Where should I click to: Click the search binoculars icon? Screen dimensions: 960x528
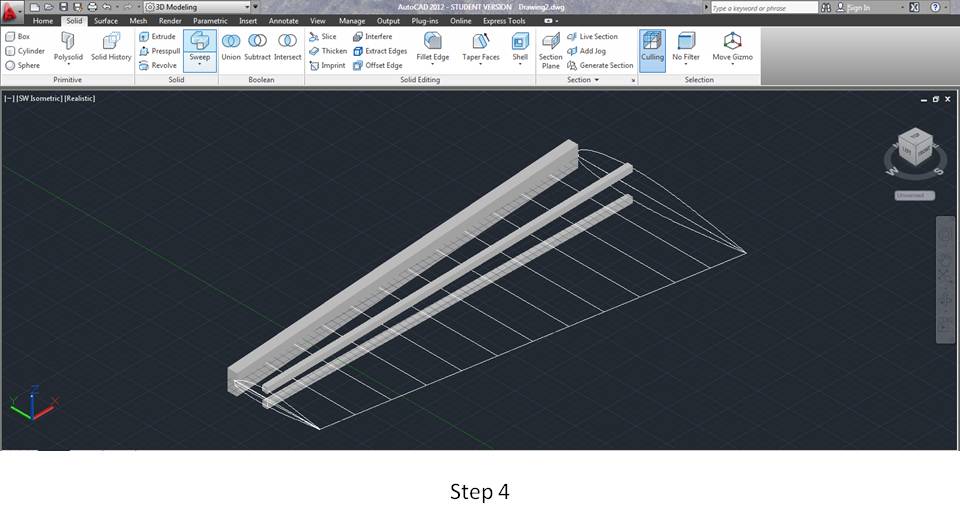826,7
